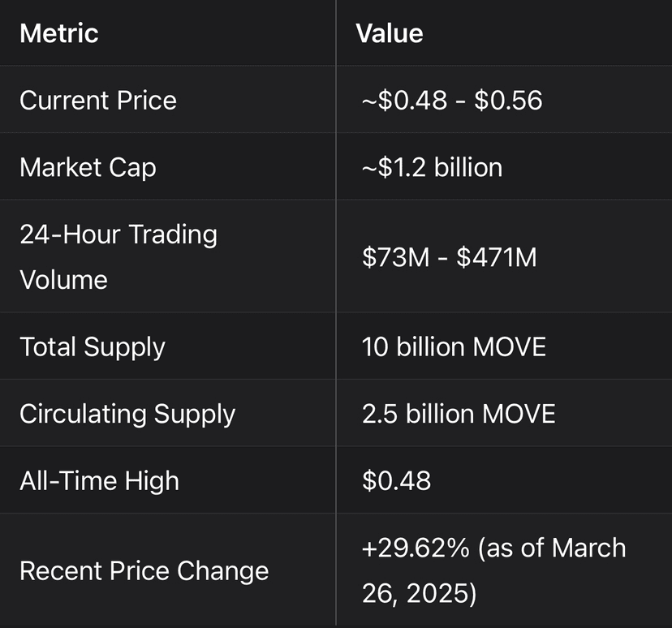This screenshot has height=628, width=672.
Task: Select the Market Cap row label
Action: tap(88, 167)
